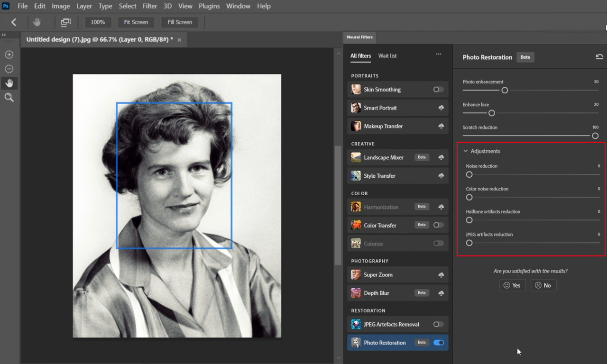Collapse the Adjustments section
This screenshot has height=364, width=607.
coord(465,151)
